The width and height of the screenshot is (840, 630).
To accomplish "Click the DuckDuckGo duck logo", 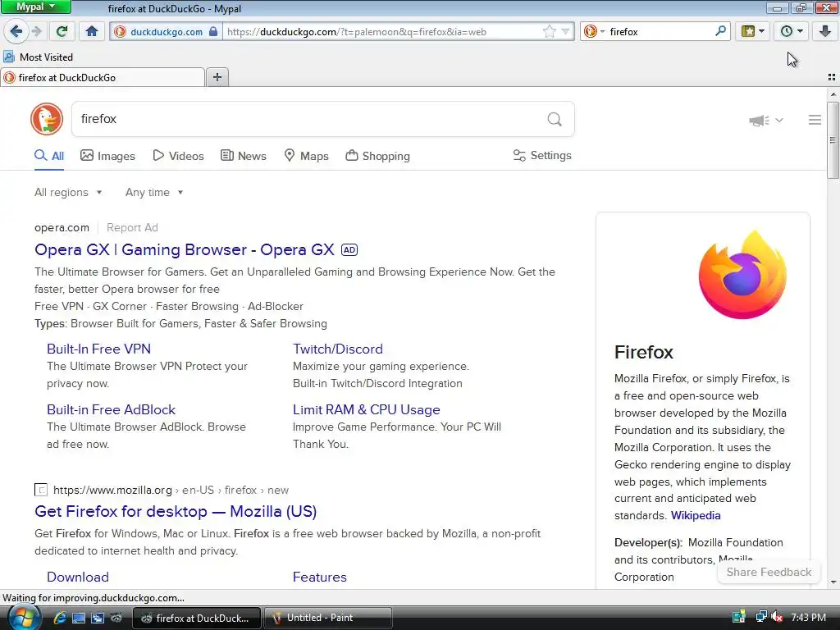I will 47,119.
